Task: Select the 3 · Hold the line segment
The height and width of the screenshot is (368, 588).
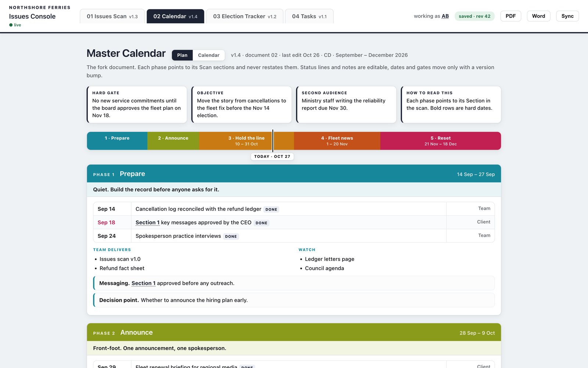Action: 246,141
